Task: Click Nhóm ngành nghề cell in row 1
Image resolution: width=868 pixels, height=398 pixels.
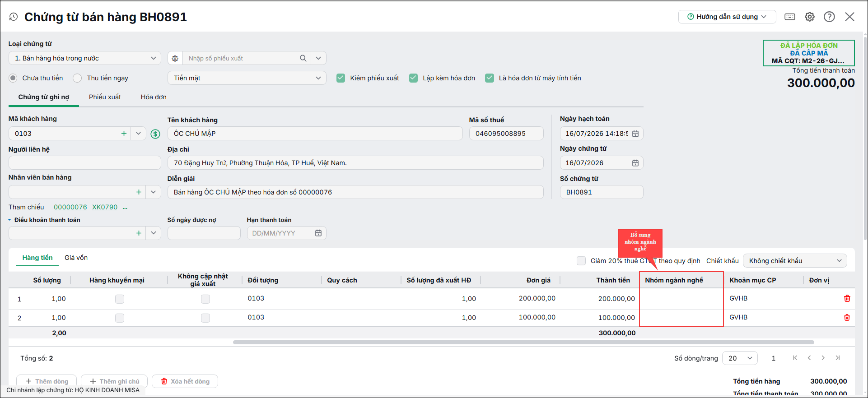Action: coord(681,298)
